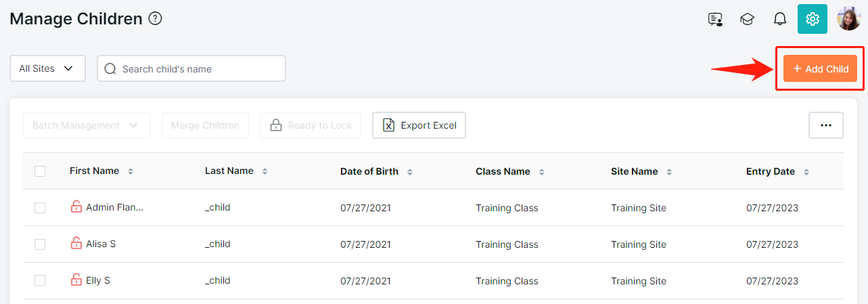868x304 pixels.
Task: Open the three-dots more options menu
Action: [826, 125]
